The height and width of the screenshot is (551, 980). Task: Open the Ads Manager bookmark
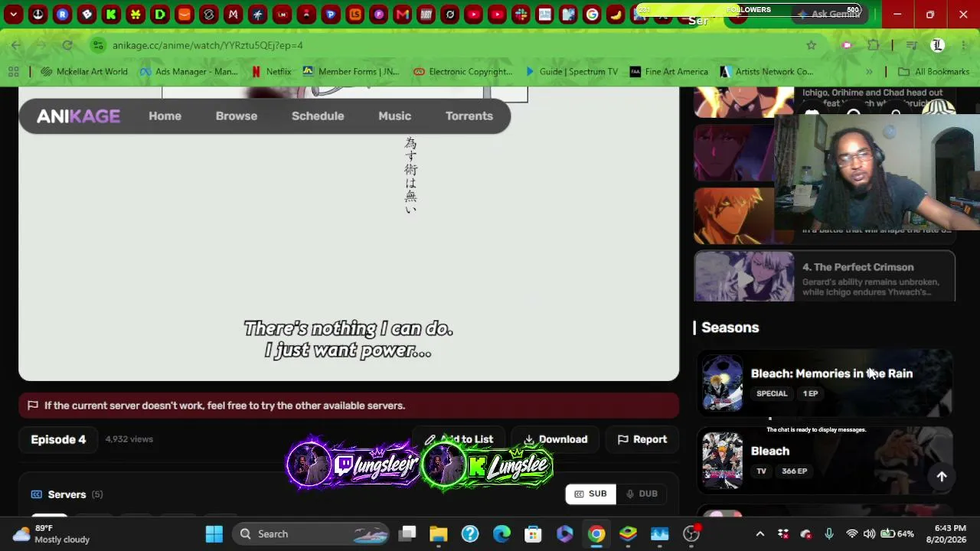pos(188,72)
